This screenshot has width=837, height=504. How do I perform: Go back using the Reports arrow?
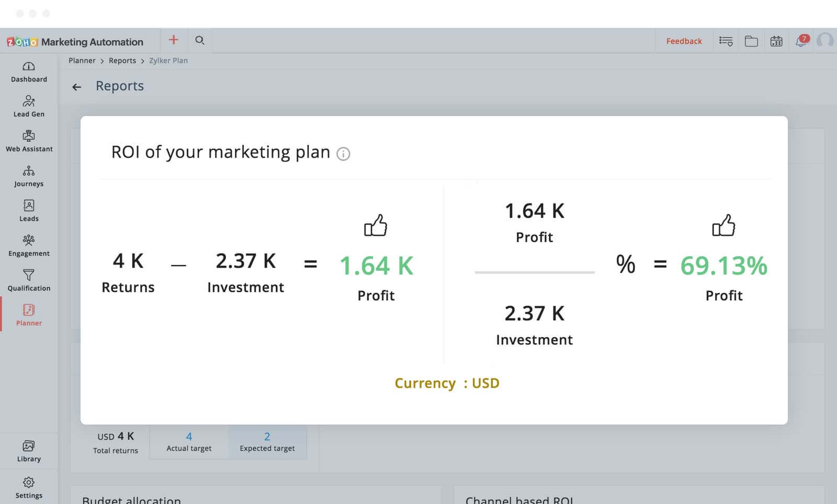77,87
